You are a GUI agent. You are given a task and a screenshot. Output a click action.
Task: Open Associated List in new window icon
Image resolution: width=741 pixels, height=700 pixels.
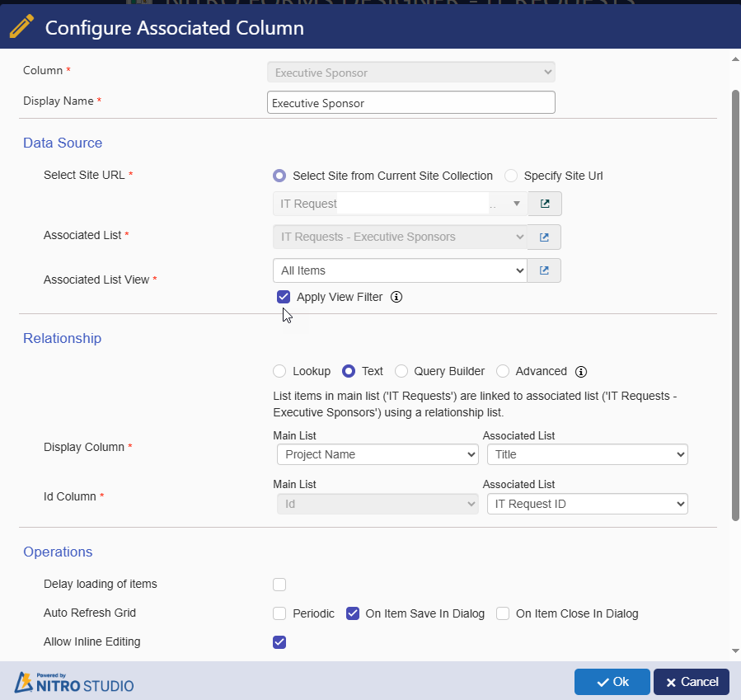coord(544,237)
